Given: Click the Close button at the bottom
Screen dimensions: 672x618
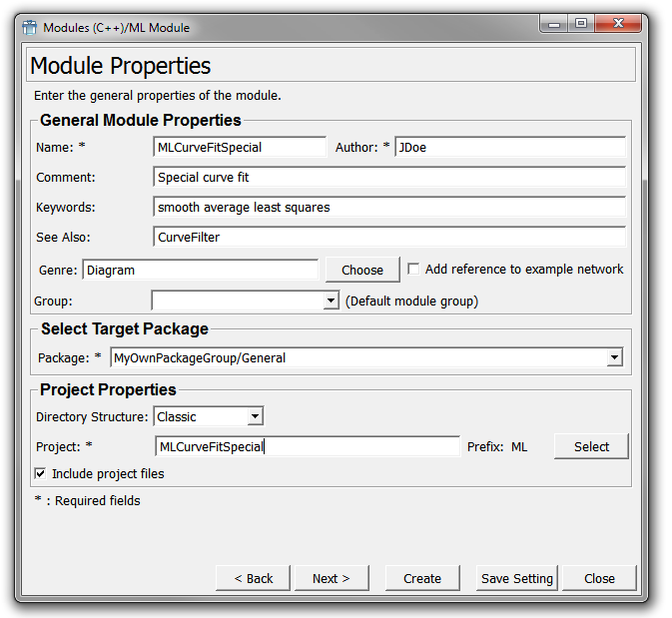Looking at the screenshot, I should click(599, 578).
